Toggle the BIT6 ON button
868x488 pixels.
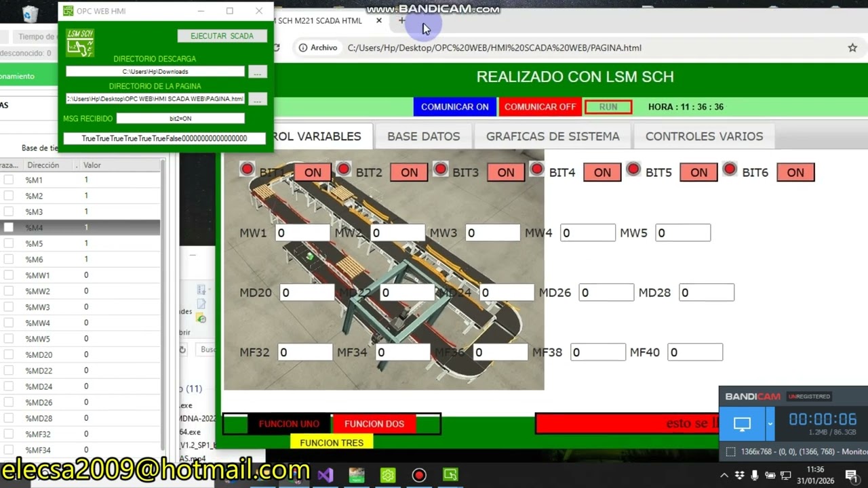tap(795, 173)
